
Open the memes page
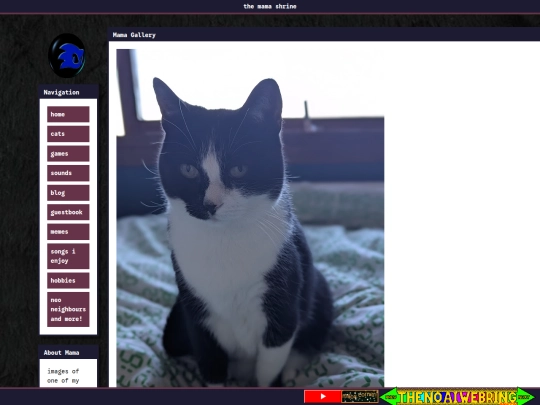coord(68,232)
